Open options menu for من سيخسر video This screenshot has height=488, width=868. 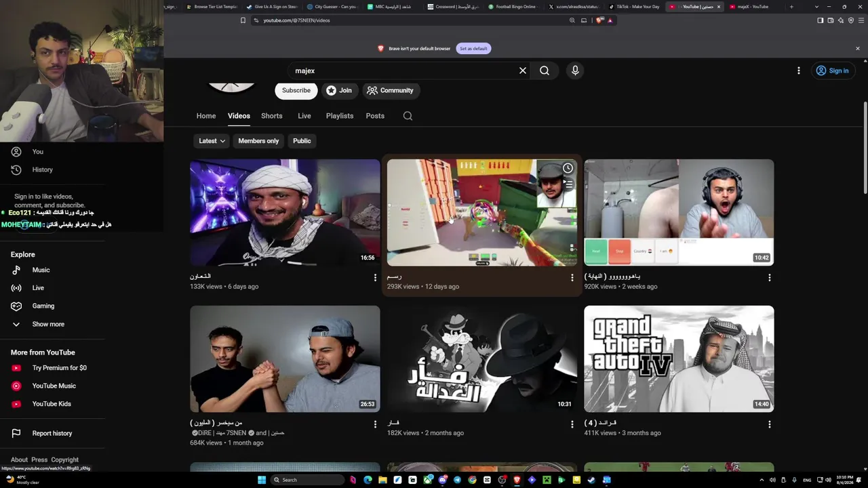tap(375, 424)
